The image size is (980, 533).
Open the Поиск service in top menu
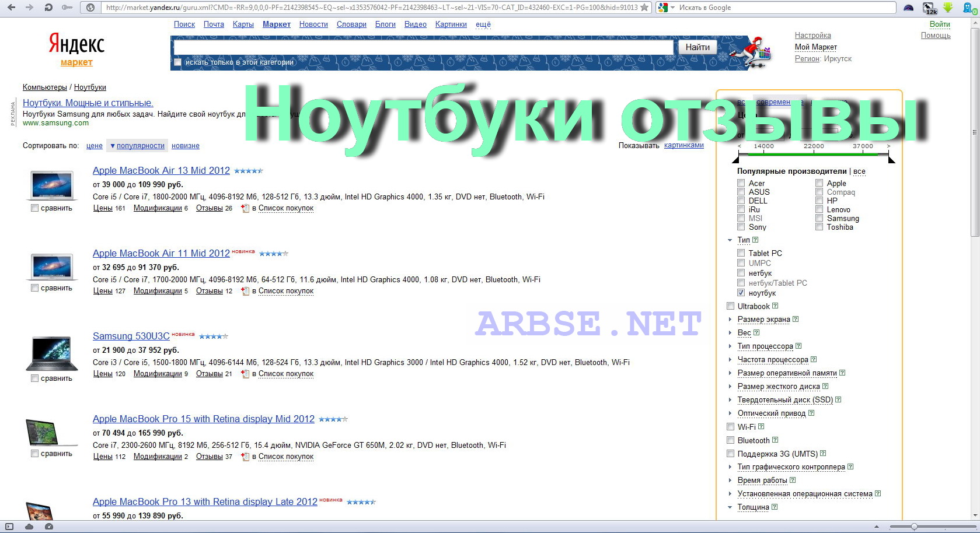click(x=184, y=24)
